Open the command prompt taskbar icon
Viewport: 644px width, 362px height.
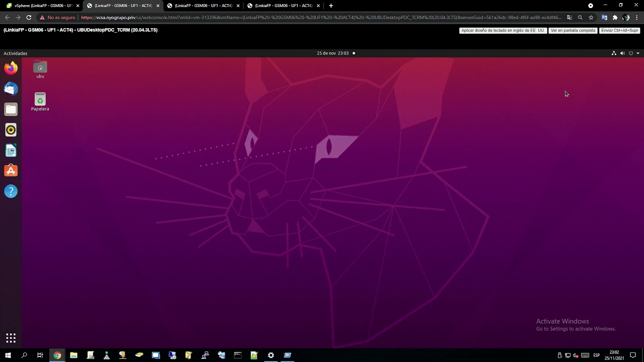pyautogui.click(x=238, y=355)
